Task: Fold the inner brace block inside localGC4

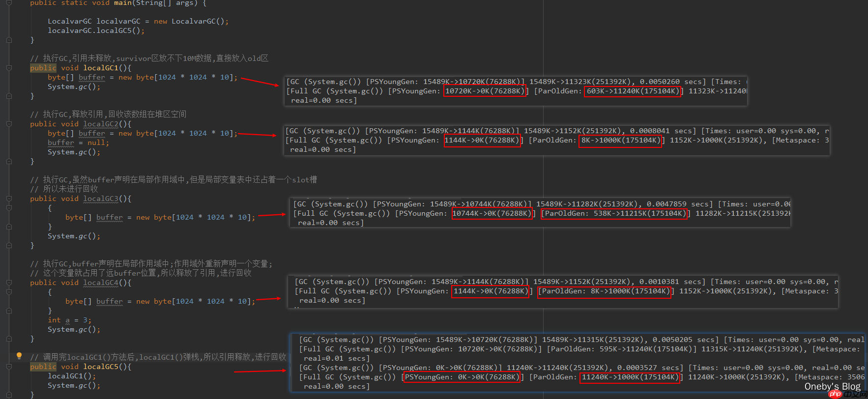Action: tap(9, 292)
